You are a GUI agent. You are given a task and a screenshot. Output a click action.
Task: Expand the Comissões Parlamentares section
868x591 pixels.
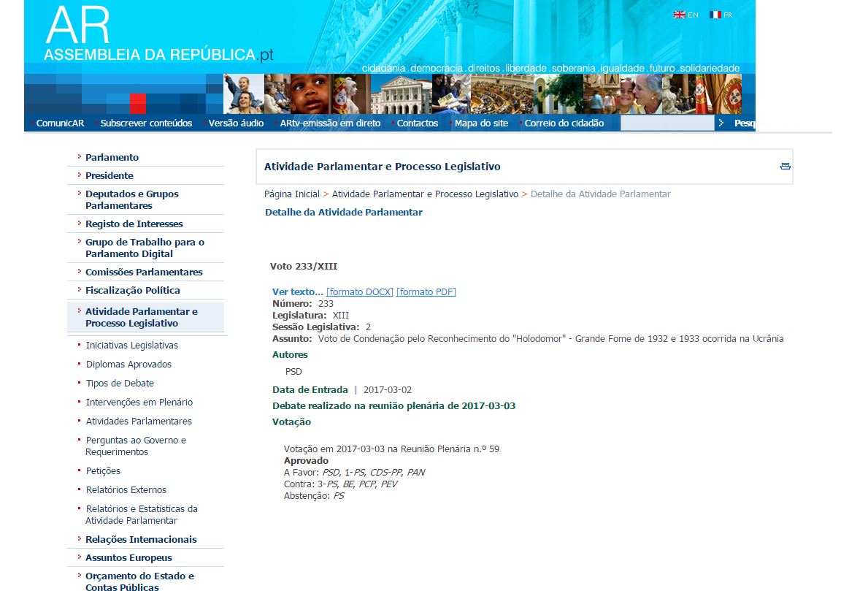[144, 272]
